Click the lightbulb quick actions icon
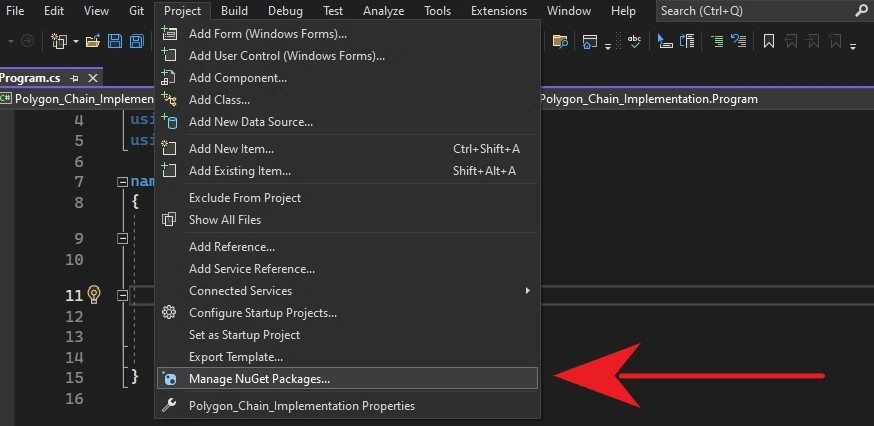The image size is (874, 426). 94,294
